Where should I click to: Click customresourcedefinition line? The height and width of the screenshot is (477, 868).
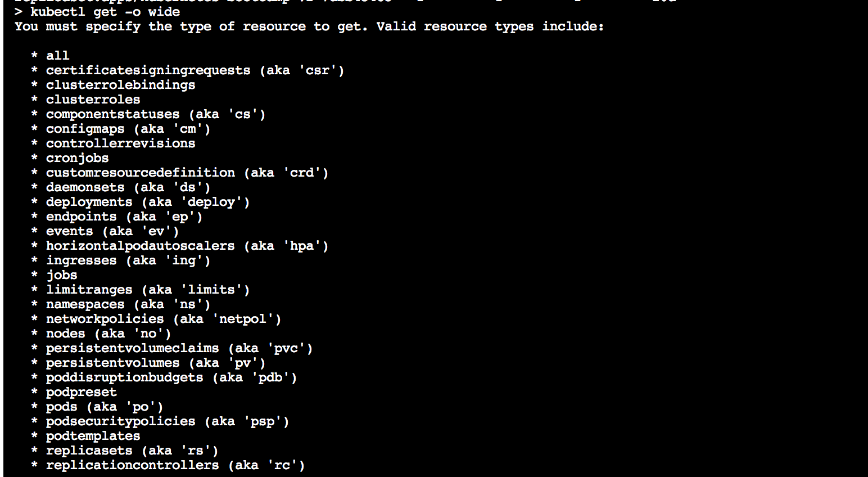180,173
